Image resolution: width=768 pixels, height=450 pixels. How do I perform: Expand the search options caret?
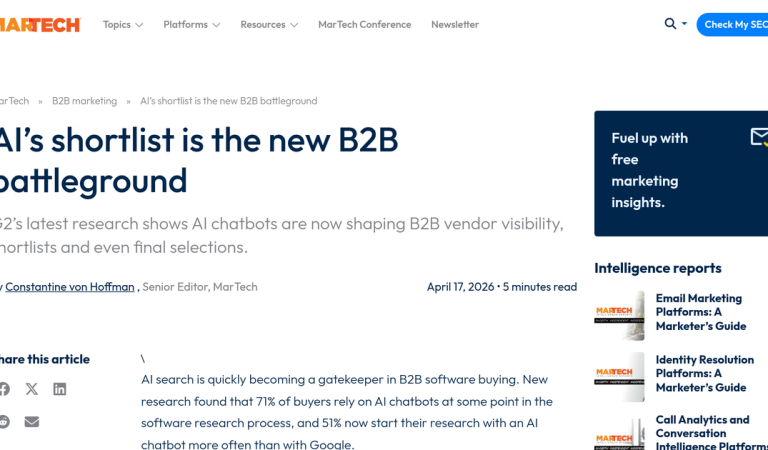click(x=684, y=24)
